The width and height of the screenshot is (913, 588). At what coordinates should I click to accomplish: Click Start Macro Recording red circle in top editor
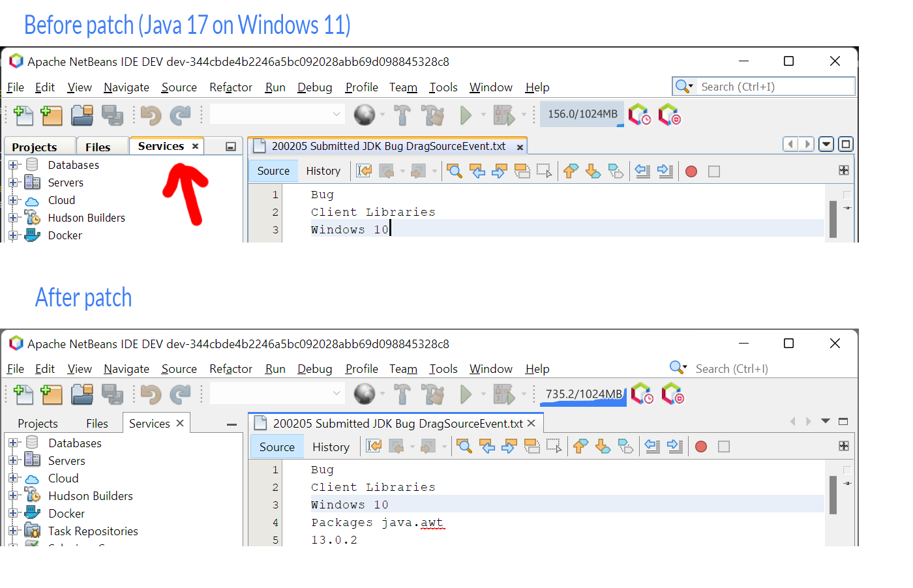click(x=691, y=171)
